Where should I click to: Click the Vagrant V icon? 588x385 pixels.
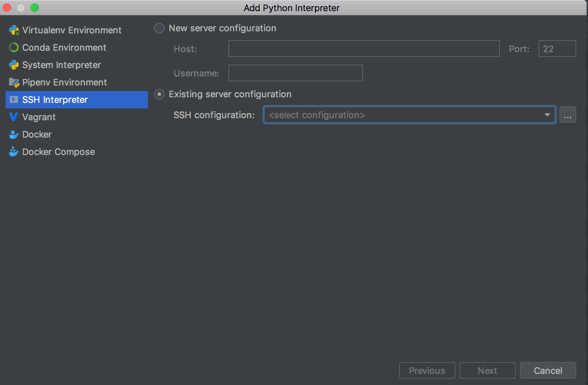pyautogui.click(x=14, y=117)
